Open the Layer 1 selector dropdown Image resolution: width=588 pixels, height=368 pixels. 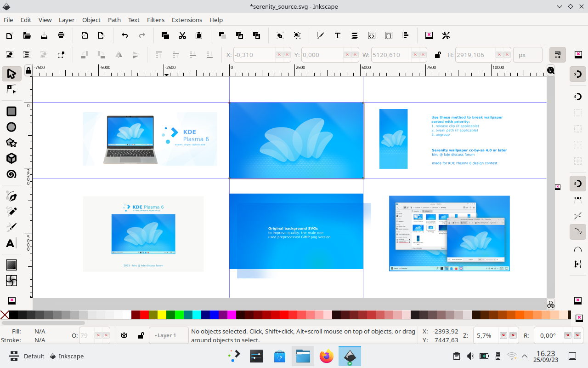pos(169,335)
